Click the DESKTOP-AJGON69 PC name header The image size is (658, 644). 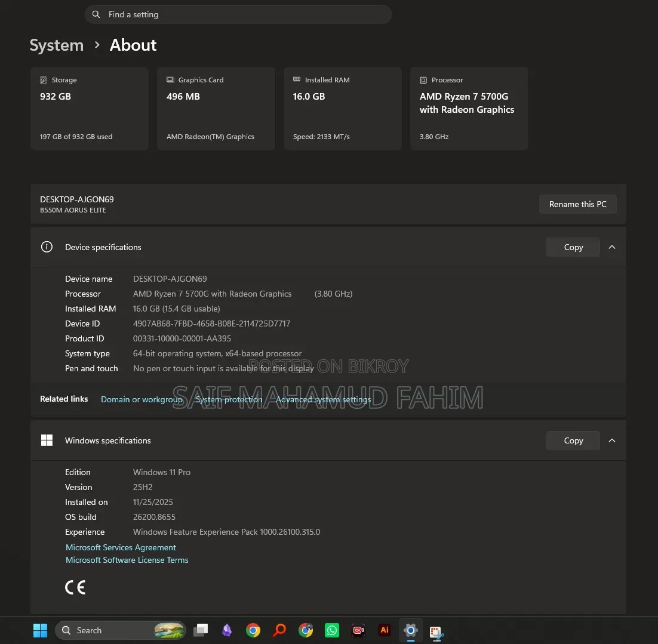(x=77, y=199)
